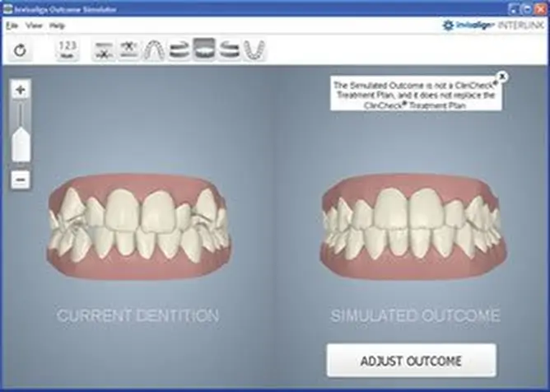
Task: Click the reset/refresh circular arrow icon
Action: click(20, 50)
